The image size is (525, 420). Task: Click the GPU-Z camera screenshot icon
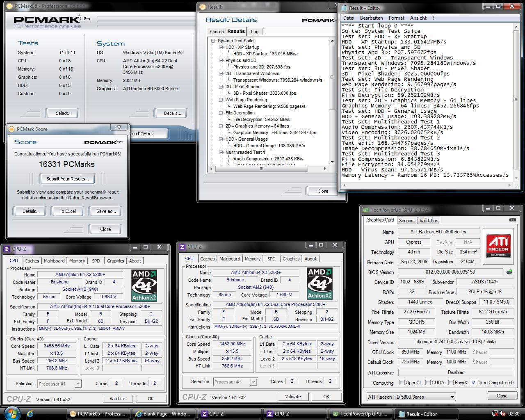[x=512, y=220]
